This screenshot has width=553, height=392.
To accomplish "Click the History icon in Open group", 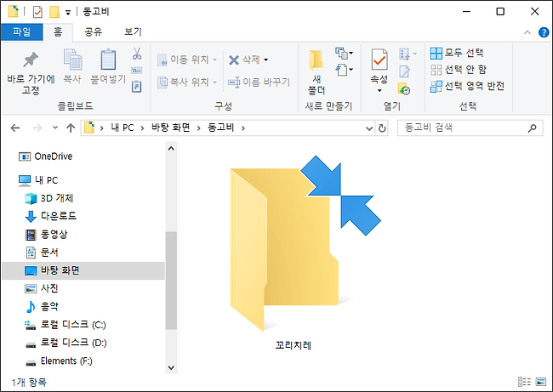I will (404, 88).
